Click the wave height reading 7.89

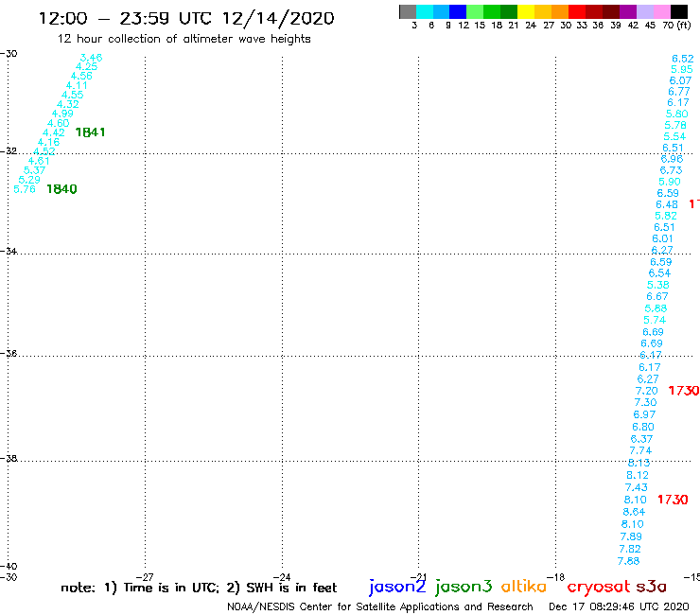coord(631,536)
